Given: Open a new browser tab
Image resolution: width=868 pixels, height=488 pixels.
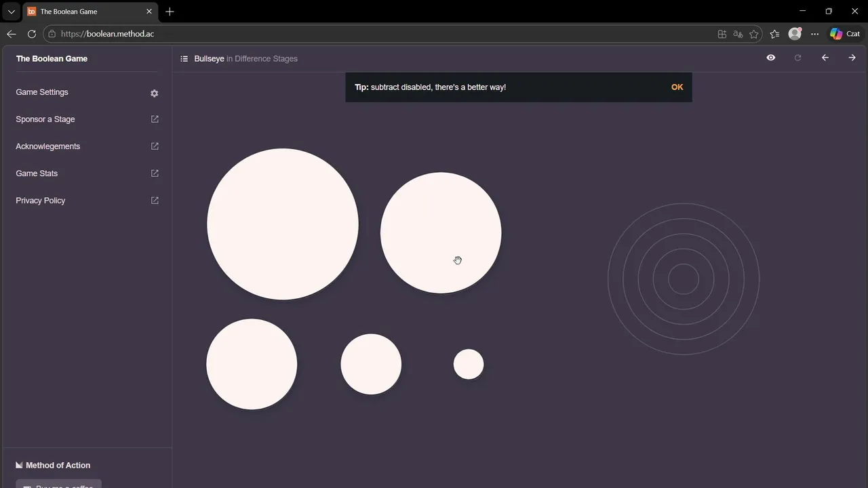Looking at the screenshot, I should (170, 12).
